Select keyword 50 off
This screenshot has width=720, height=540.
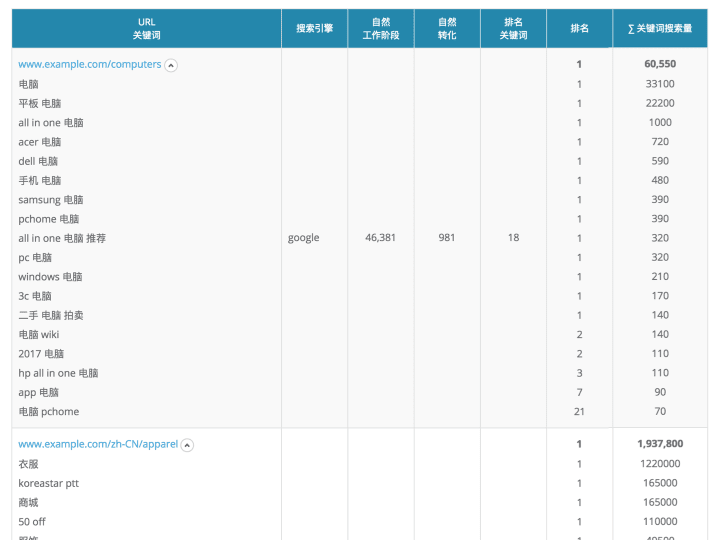point(32,522)
